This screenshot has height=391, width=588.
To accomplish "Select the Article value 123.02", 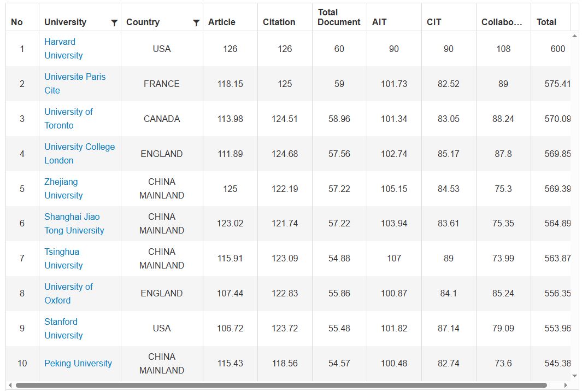I will point(230,224).
